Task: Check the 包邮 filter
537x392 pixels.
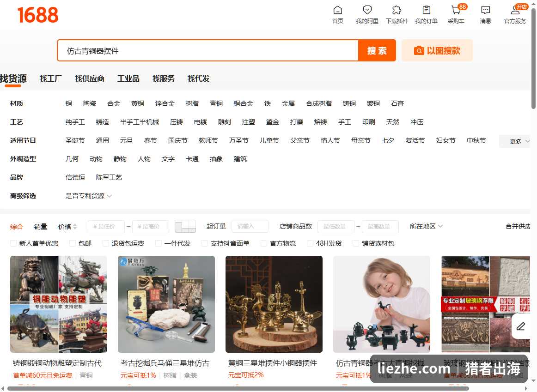Action: point(73,243)
